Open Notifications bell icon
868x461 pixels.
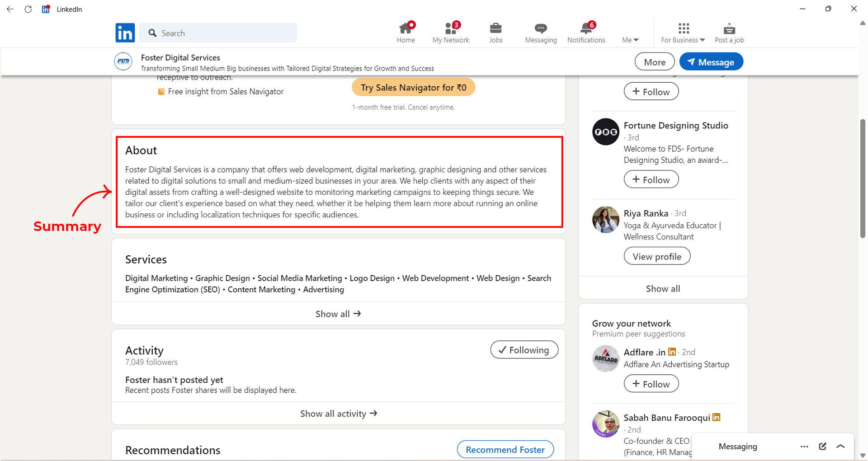pos(586,28)
